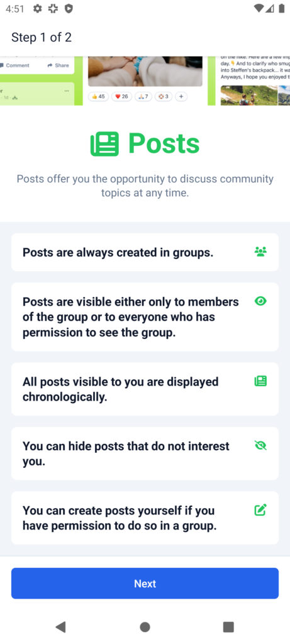Image resolution: width=290 pixels, height=644 pixels.
Task: Tap the newspaper icon beside chronological posts
Action: click(x=260, y=381)
